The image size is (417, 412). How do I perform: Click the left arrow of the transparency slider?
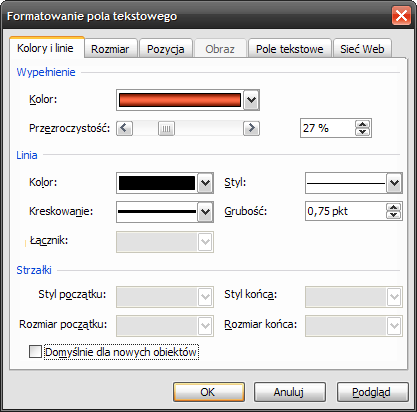(125, 128)
